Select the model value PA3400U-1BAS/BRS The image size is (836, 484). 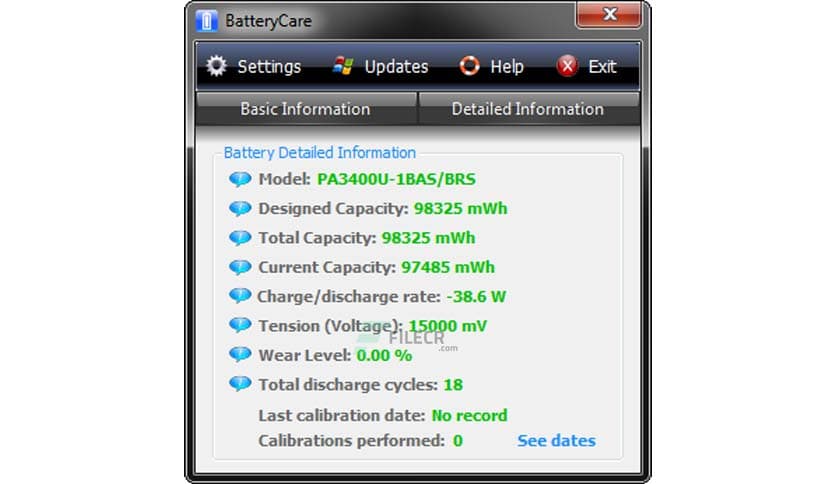[x=396, y=179]
